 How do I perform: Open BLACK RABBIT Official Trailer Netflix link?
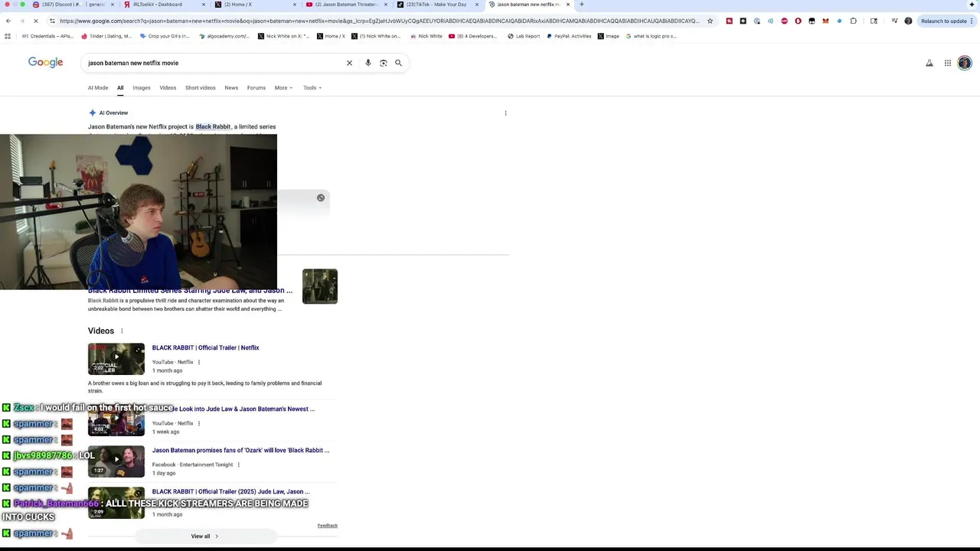click(205, 347)
